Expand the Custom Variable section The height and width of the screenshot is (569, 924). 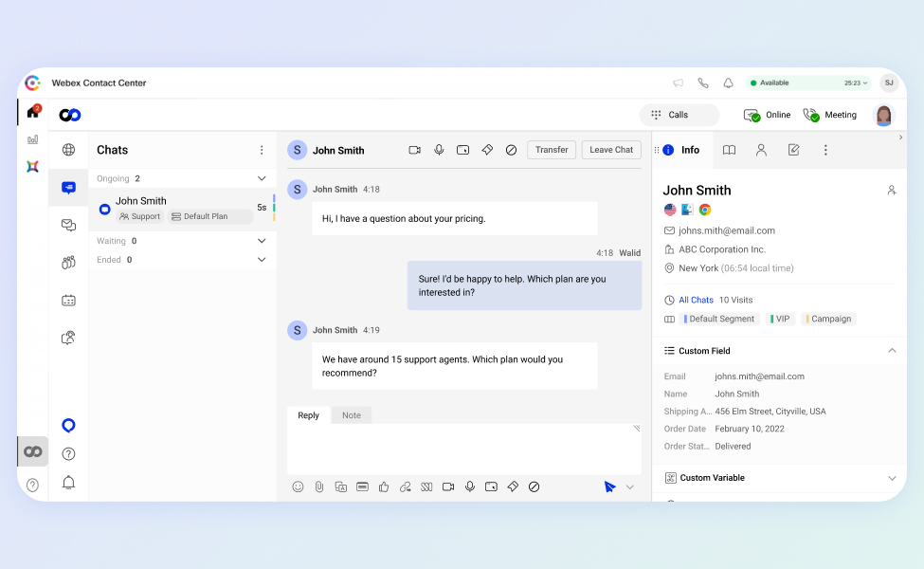pos(892,478)
